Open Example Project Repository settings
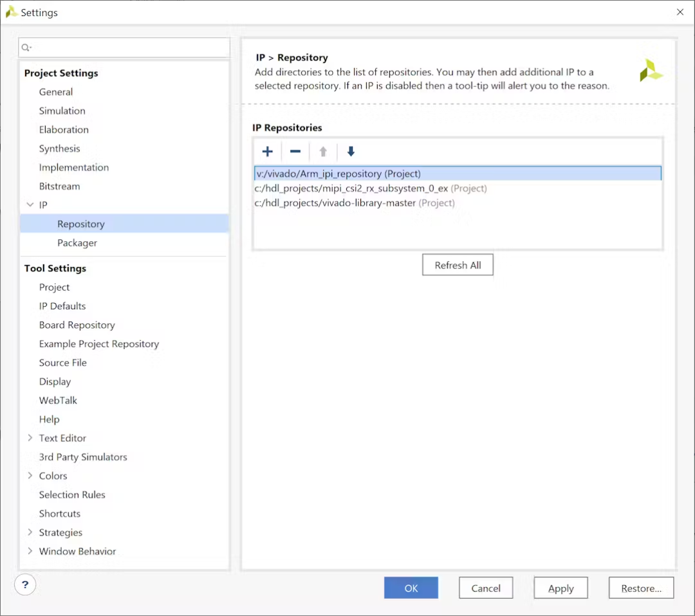The width and height of the screenshot is (695, 616). pyautogui.click(x=99, y=343)
